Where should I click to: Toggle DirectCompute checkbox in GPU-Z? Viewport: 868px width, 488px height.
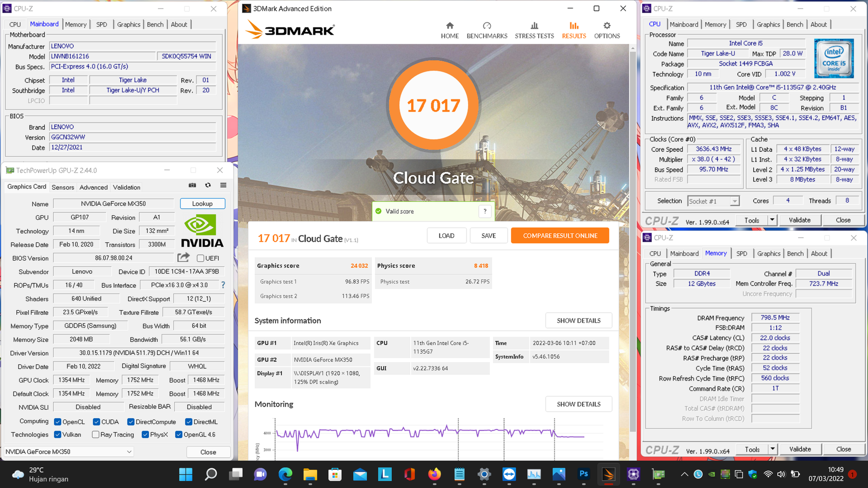[x=131, y=422]
